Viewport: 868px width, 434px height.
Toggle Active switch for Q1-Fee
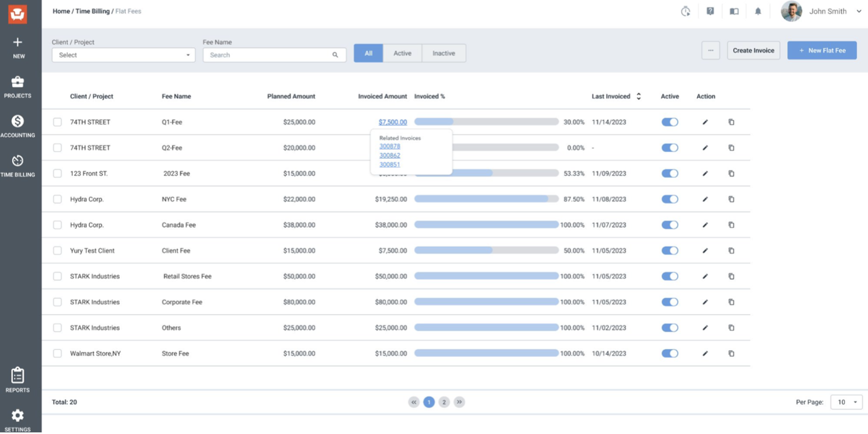click(670, 122)
